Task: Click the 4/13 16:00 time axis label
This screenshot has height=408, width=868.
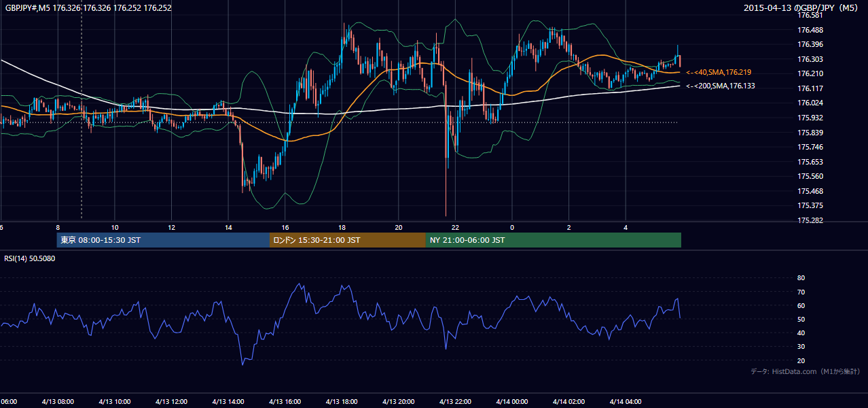Action: pos(285,401)
